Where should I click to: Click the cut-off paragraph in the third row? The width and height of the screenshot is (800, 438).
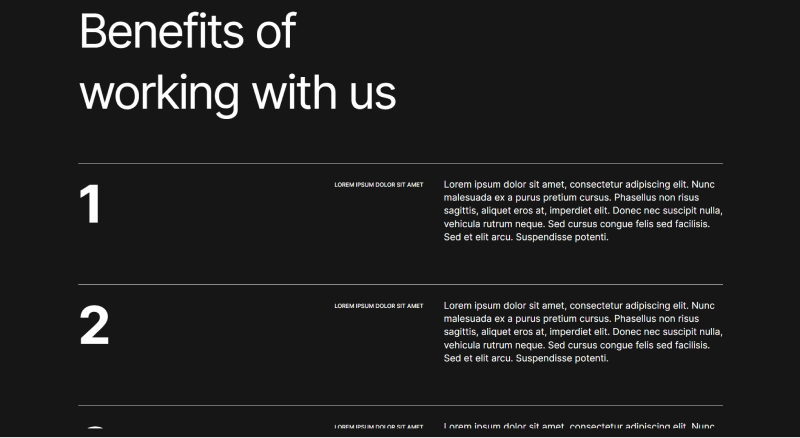(580, 427)
